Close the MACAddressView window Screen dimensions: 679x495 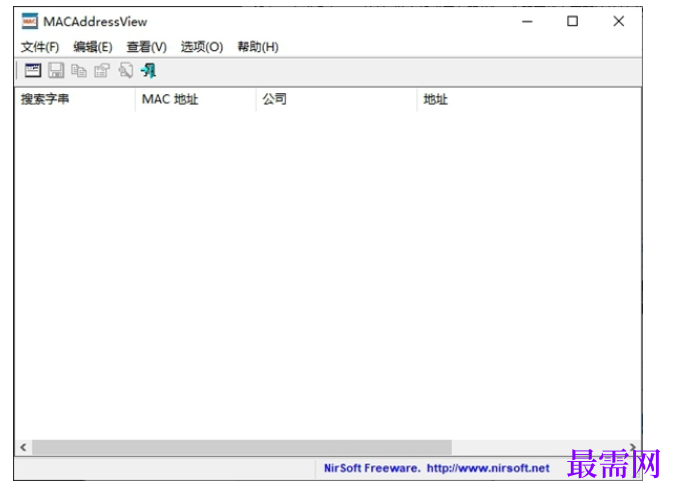[619, 21]
